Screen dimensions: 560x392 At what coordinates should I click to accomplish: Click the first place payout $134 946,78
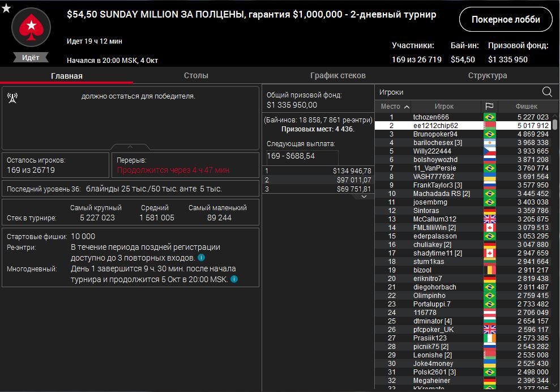[352, 171]
